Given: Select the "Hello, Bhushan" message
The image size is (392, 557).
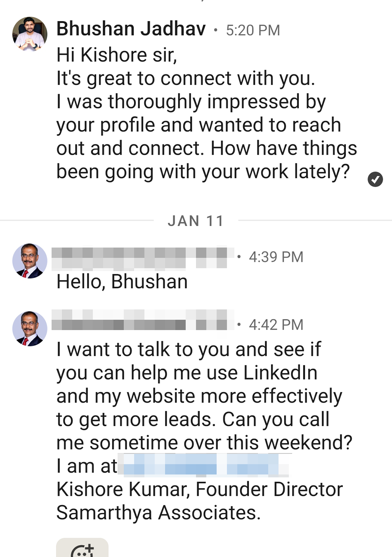Looking at the screenshot, I should 122,282.
